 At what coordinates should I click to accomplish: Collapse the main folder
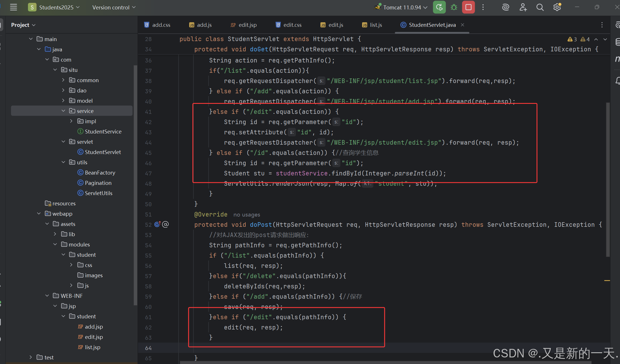click(31, 39)
